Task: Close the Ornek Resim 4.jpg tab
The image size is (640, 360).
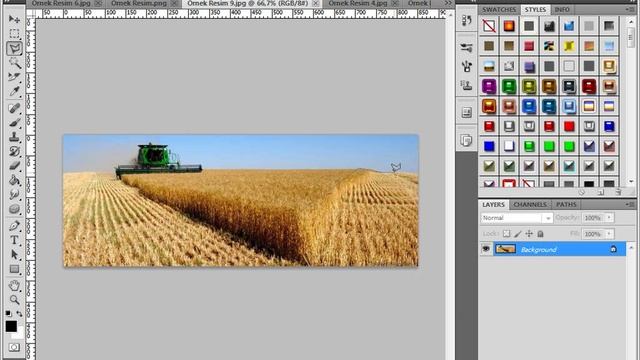Action: pyautogui.click(x=395, y=3)
